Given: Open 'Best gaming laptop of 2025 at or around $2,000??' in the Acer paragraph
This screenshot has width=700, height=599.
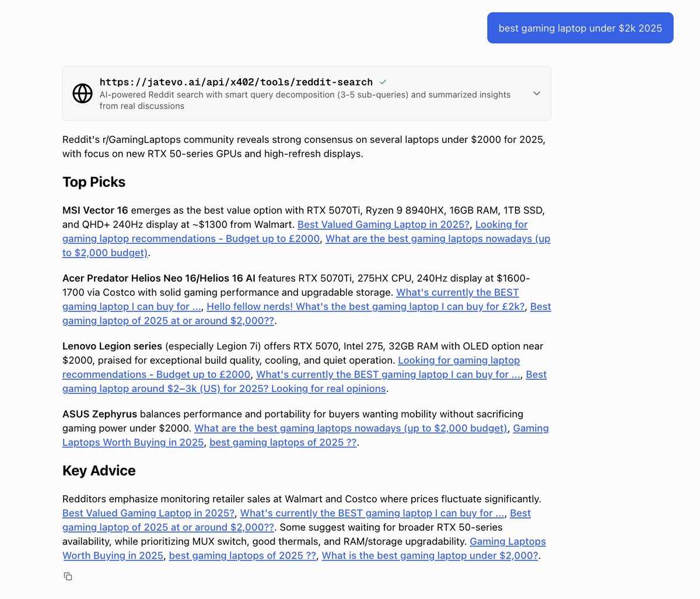Looking at the screenshot, I should pyautogui.click(x=168, y=321).
